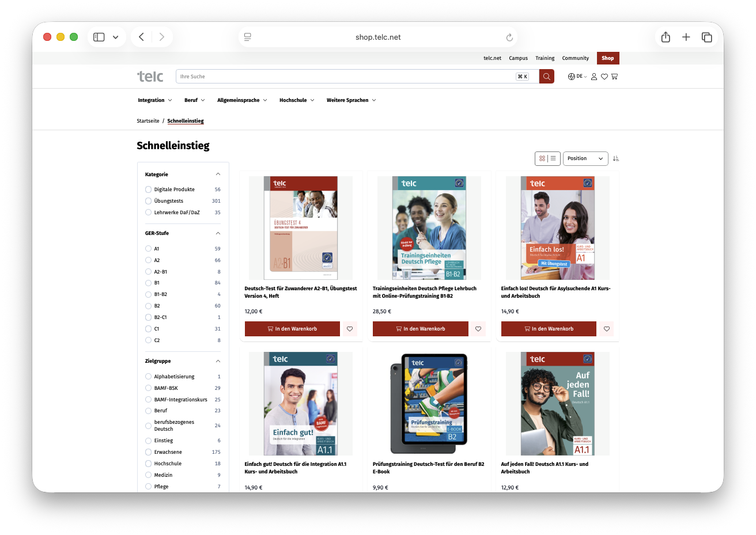
Task: Open the wishlist heart in header
Action: point(604,77)
